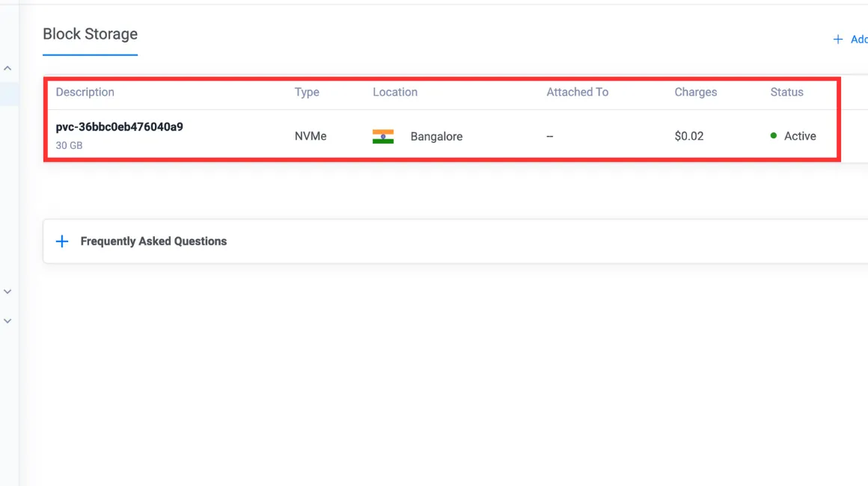Click the Bangalore location text
Screen dimensions: 868x486
click(x=436, y=137)
